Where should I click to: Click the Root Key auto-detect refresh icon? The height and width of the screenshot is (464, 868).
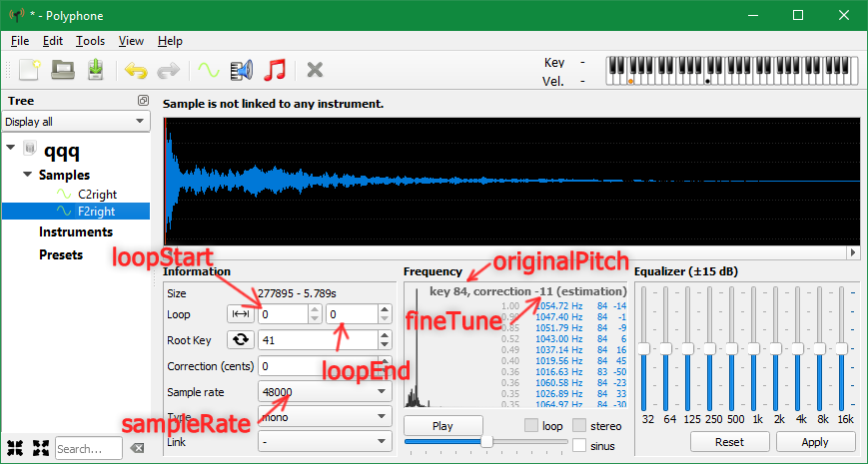(x=241, y=339)
